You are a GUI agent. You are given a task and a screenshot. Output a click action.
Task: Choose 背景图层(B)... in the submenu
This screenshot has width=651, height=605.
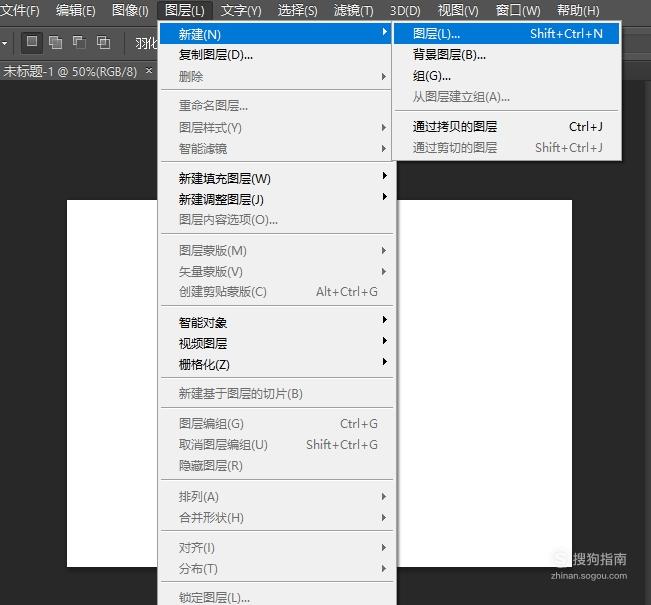point(507,54)
